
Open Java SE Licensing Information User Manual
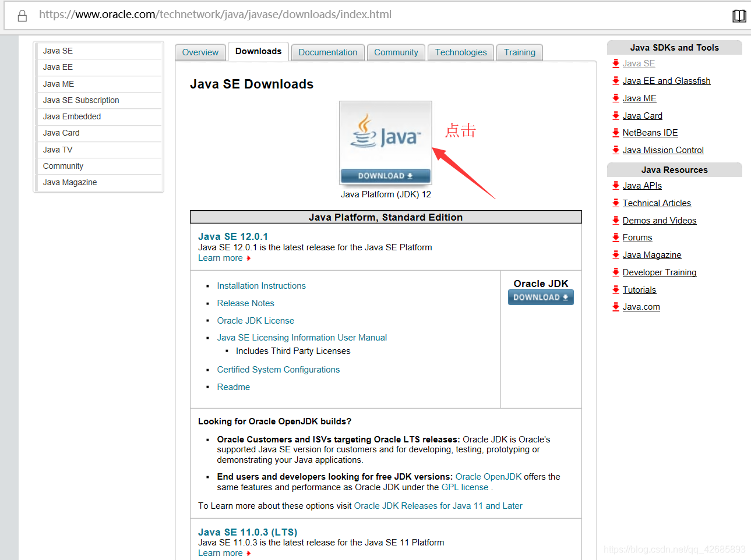click(302, 338)
